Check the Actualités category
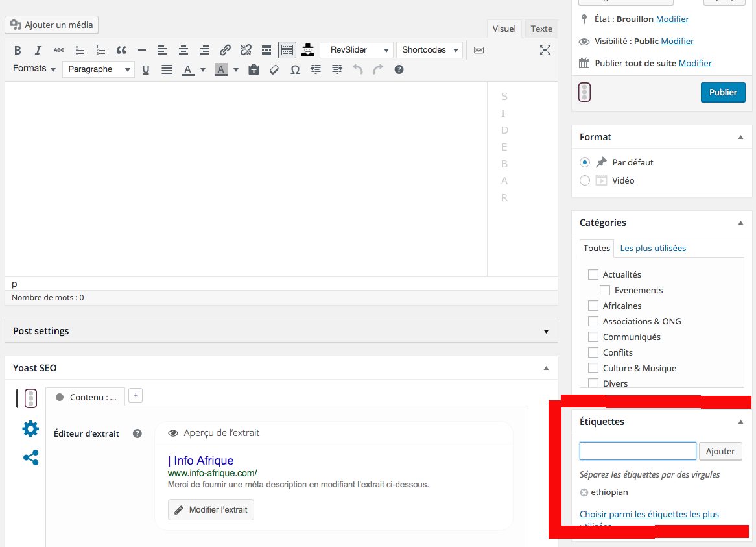Screen dimensions: 756x547 (x=593, y=274)
